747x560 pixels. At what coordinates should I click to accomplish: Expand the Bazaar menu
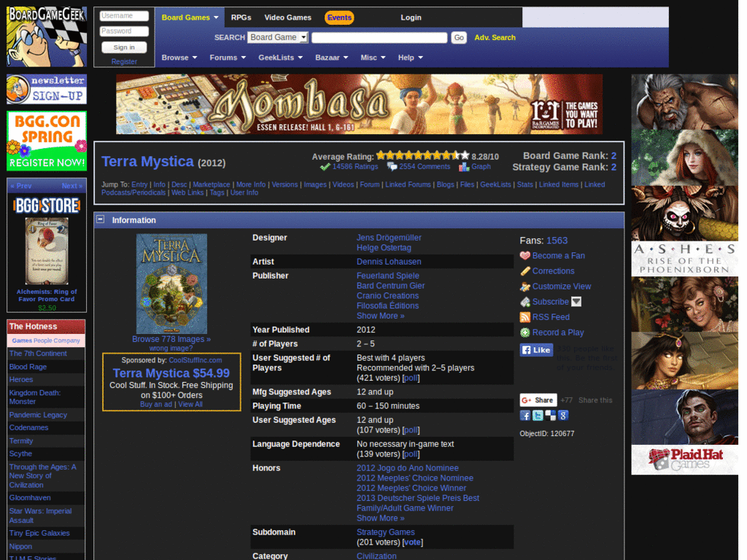[332, 58]
